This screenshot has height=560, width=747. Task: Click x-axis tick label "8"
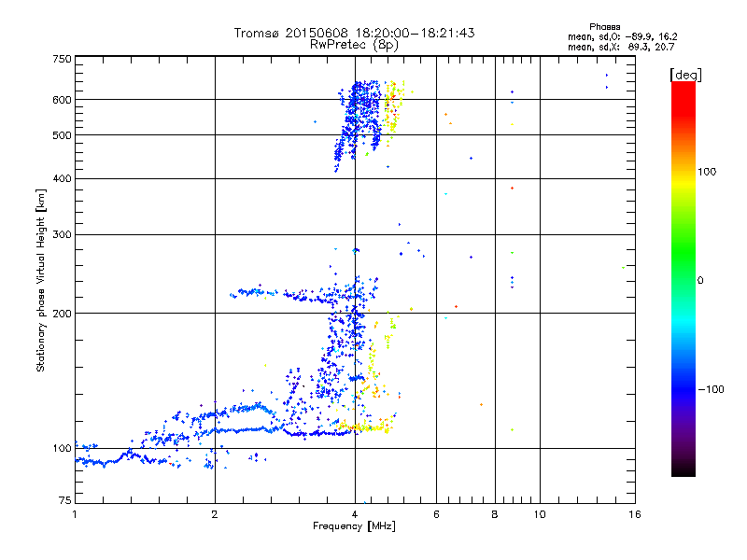495,514
